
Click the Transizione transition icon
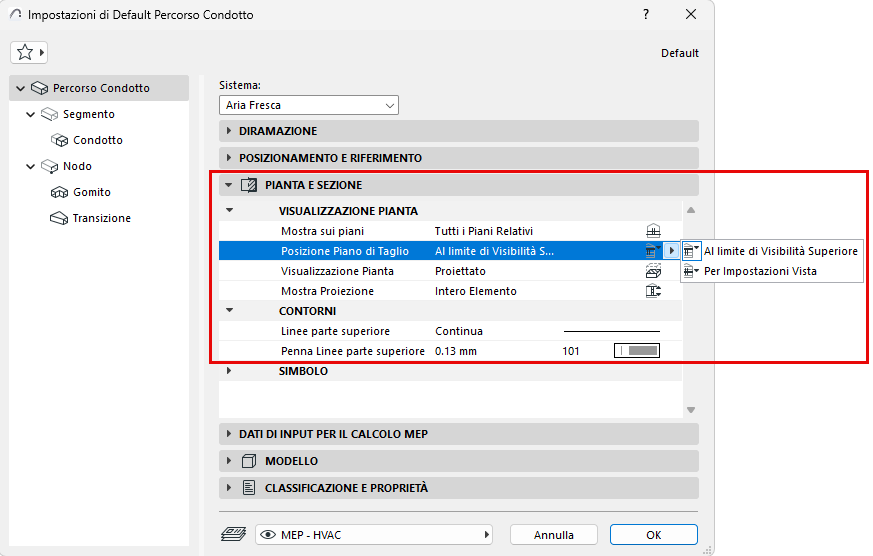(x=59, y=218)
